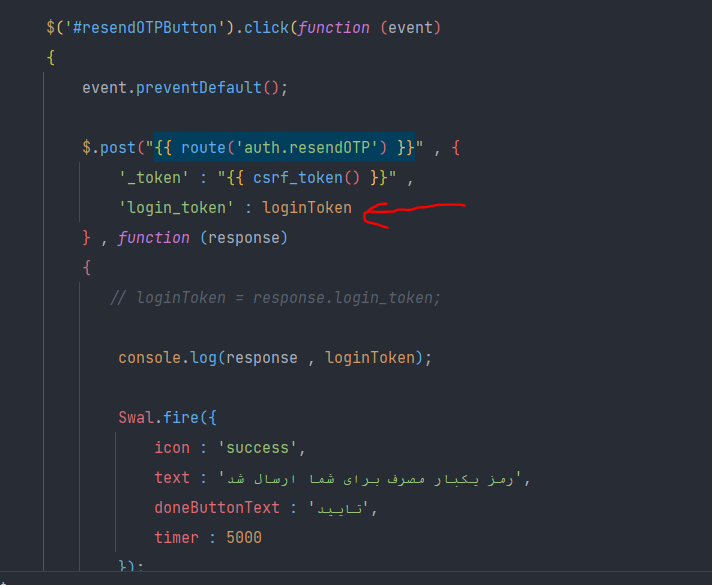Click the '_token' key string
This screenshot has height=585, width=712.
point(154,178)
